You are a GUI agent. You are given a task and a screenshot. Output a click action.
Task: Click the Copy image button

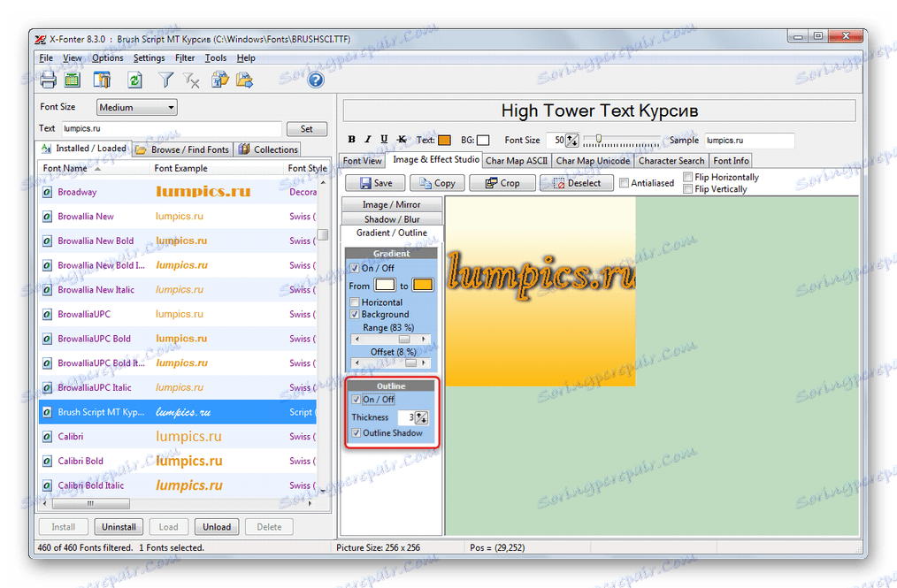point(437,183)
